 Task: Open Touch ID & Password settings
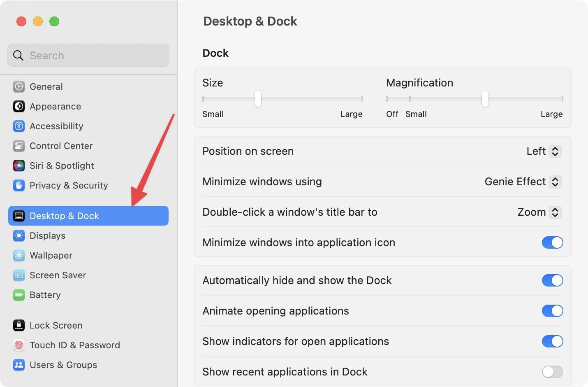[x=74, y=345]
